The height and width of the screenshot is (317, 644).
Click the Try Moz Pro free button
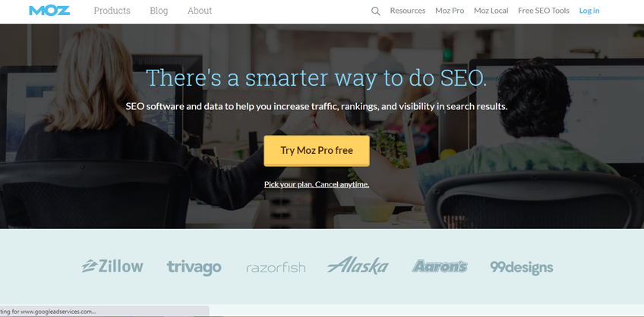click(317, 151)
